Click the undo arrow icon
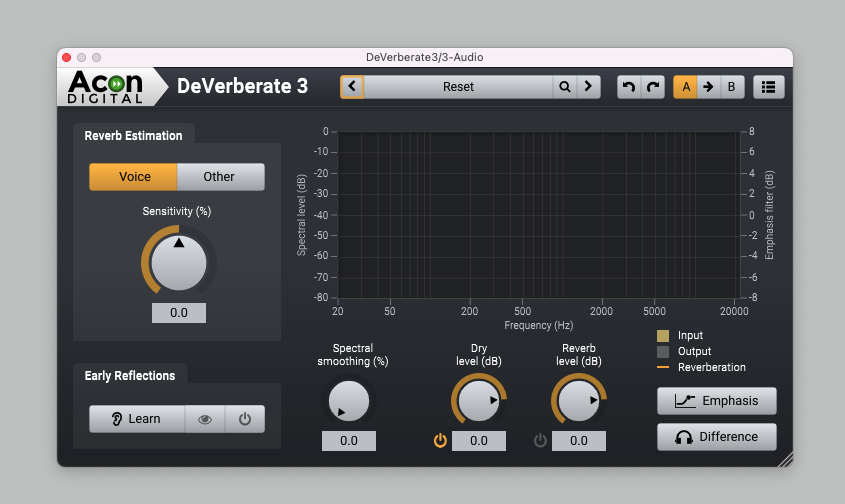 point(629,87)
